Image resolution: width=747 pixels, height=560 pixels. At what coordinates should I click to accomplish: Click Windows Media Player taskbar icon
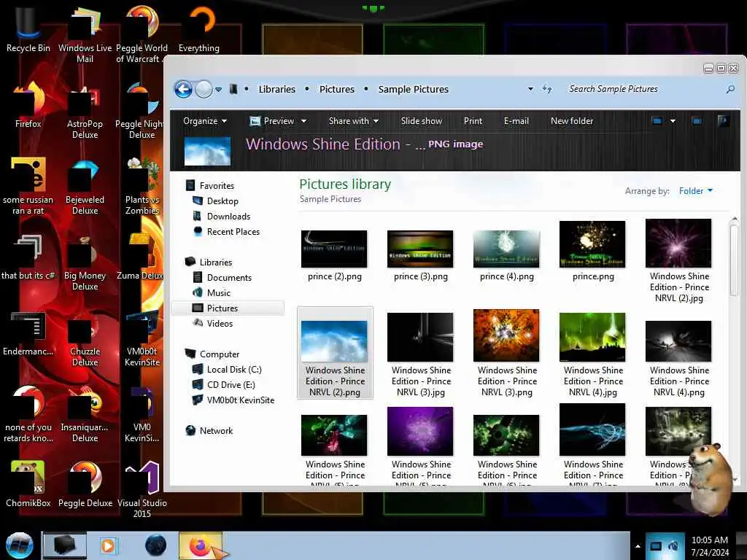(x=108, y=545)
